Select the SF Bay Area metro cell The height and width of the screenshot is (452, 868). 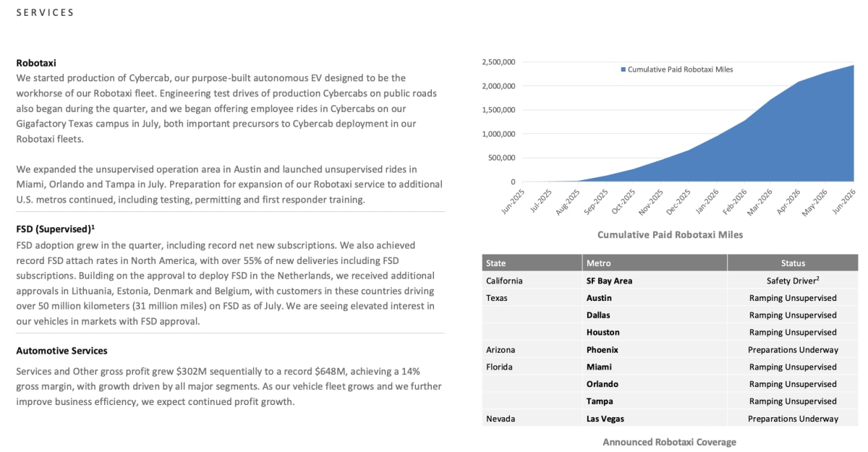point(609,281)
